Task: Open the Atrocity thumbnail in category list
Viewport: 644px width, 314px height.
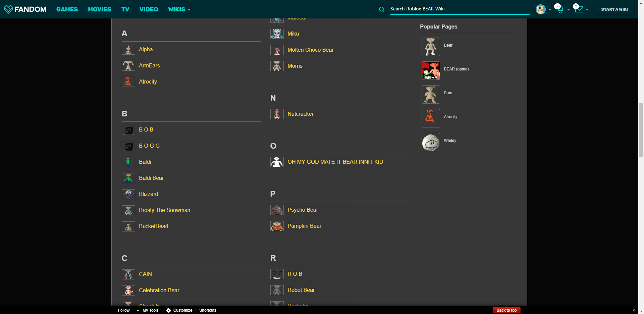Action: [x=128, y=82]
